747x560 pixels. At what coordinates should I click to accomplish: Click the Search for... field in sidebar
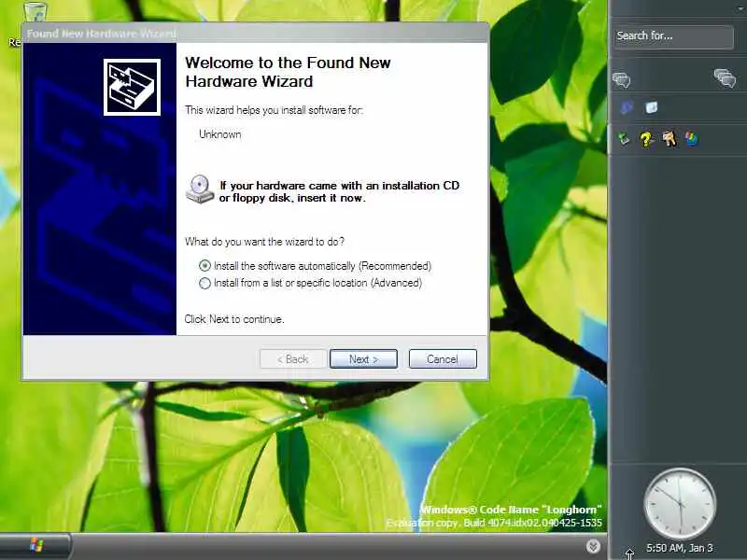(673, 36)
